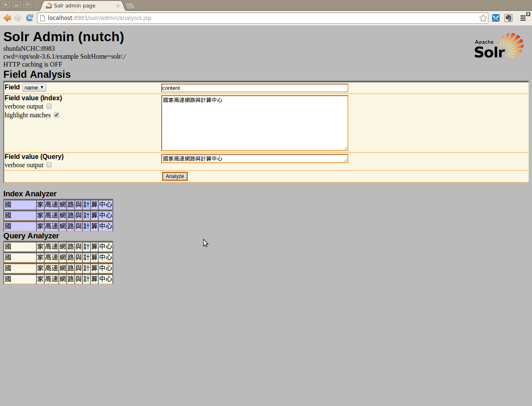Click the Index Analyzer heading

pos(30,194)
